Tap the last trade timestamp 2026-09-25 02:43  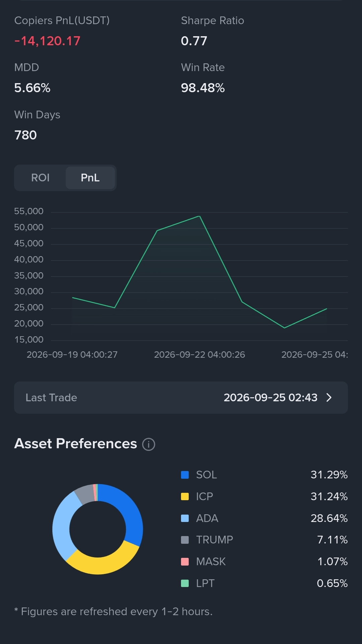click(x=270, y=398)
